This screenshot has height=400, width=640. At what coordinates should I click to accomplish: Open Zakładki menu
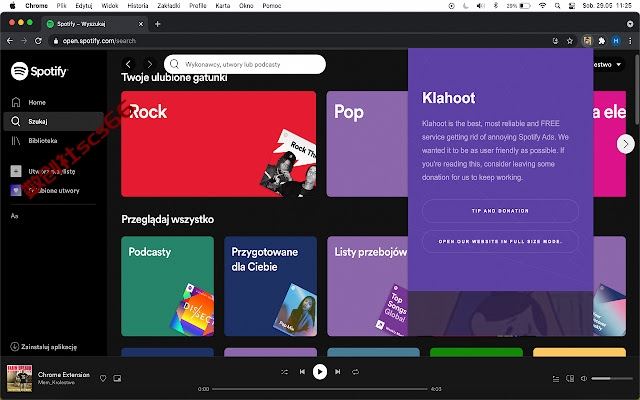(169, 6)
